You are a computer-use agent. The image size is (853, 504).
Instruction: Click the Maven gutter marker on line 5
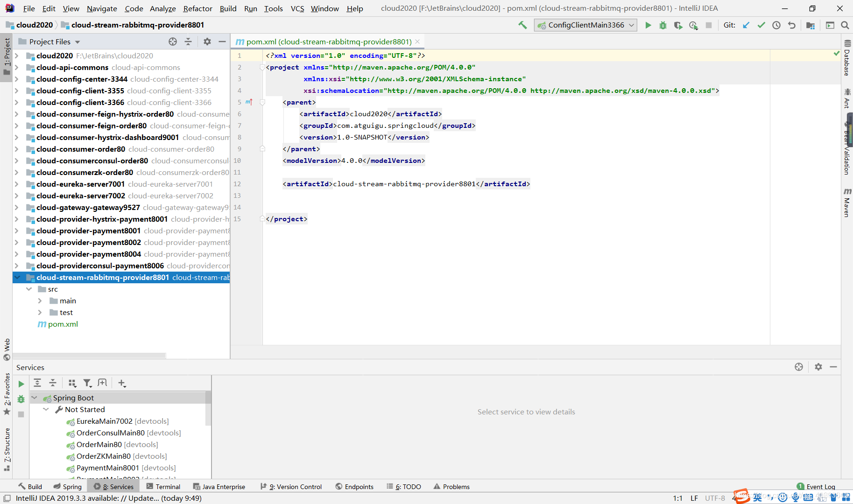click(x=249, y=102)
